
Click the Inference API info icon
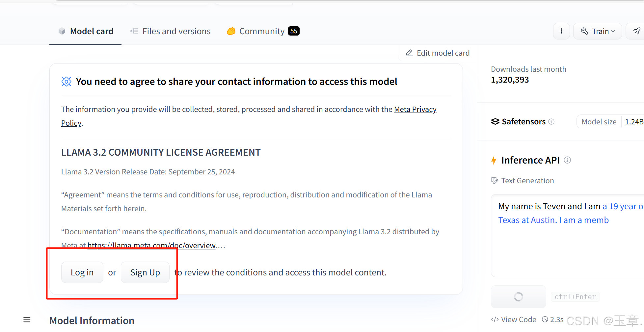pyautogui.click(x=567, y=160)
